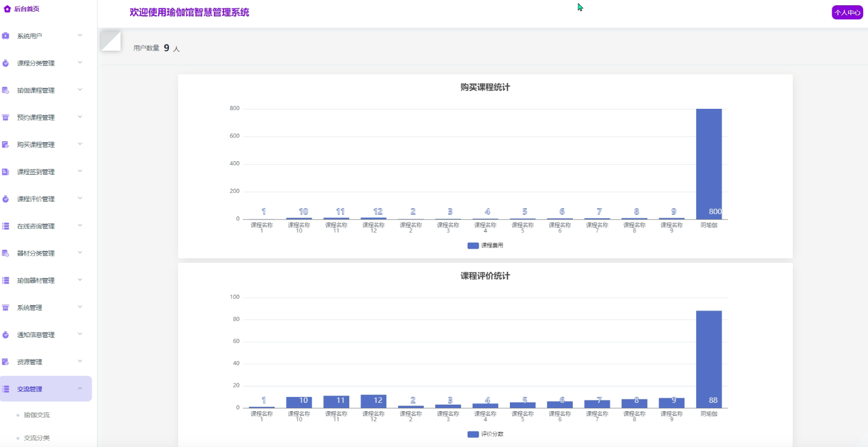
Task: Click the 课程评价统计 chart title
Action: pos(485,276)
